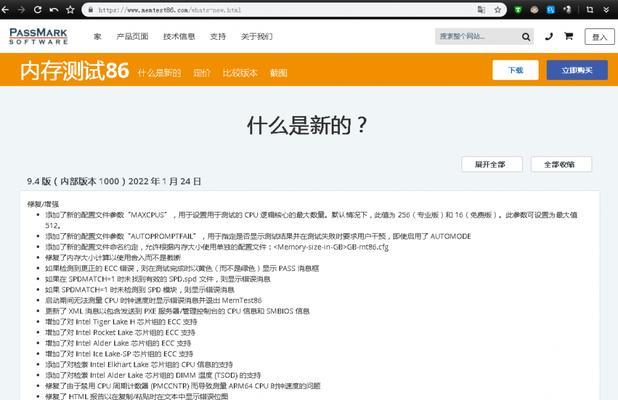This screenshot has height=400, width=618.
Task: Click the round avatar extension icon
Action: tap(534, 10)
